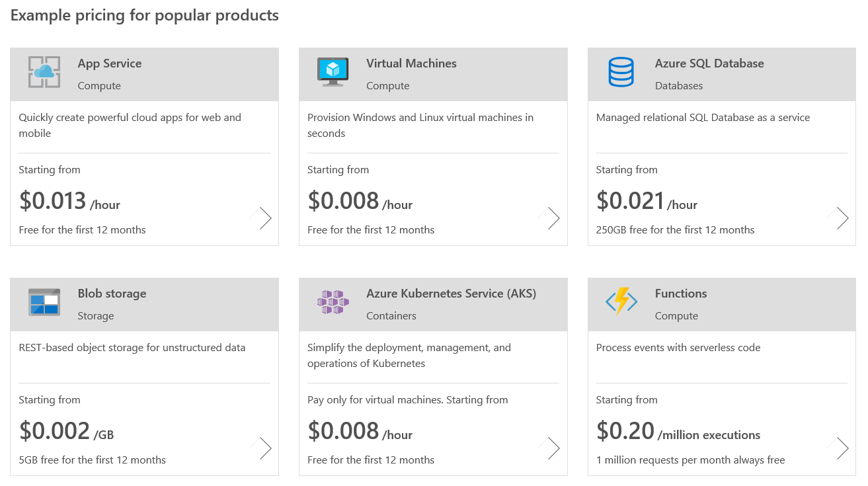This screenshot has height=486, width=868.
Task: Click Azure SQL Database "Starting from" label
Action: [627, 170]
